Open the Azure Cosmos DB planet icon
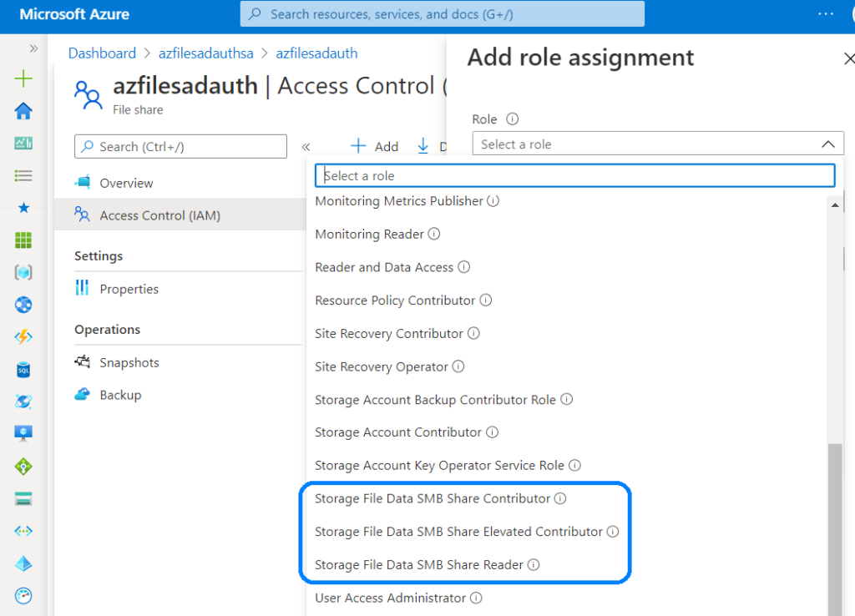The width and height of the screenshot is (855, 616). [x=23, y=401]
